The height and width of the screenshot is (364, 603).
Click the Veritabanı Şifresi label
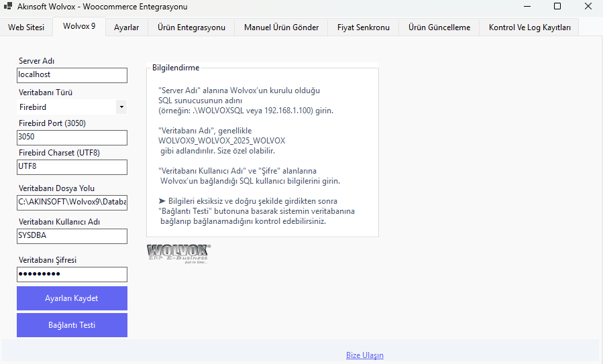click(x=48, y=260)
